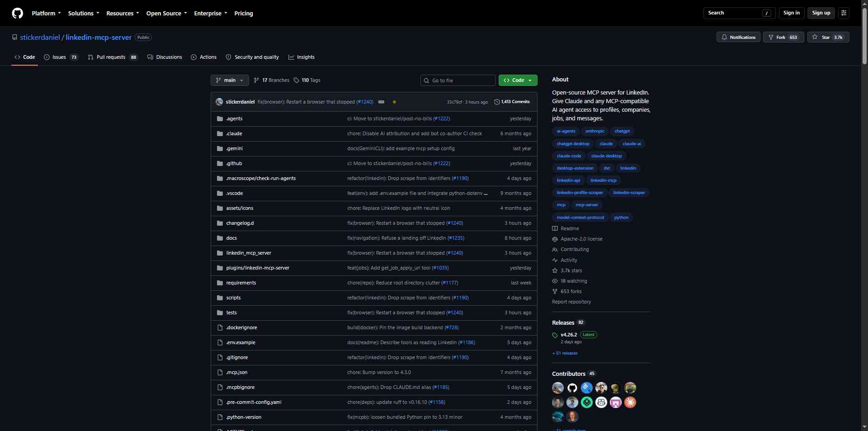Expand commit message details ellipsis button
868x431 pixels.
pyautogui.click(x=381, y=102)
